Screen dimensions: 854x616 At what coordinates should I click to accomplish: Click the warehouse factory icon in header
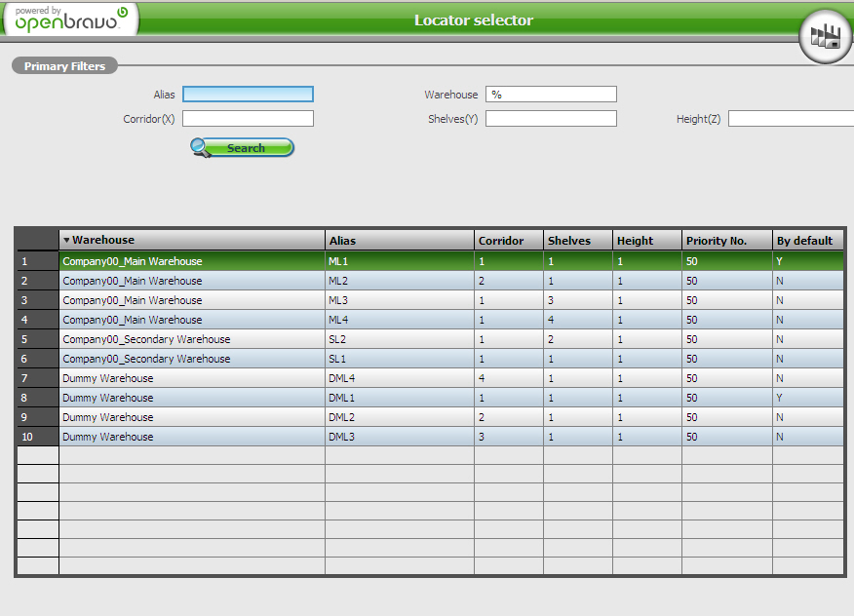click(x=825, y=37)
